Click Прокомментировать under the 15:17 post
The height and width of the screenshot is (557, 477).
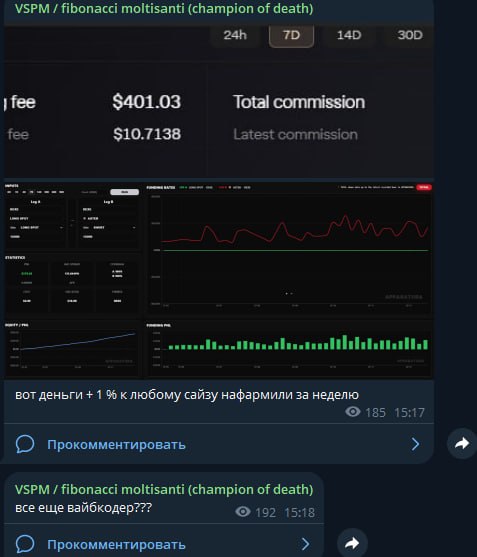116,444
